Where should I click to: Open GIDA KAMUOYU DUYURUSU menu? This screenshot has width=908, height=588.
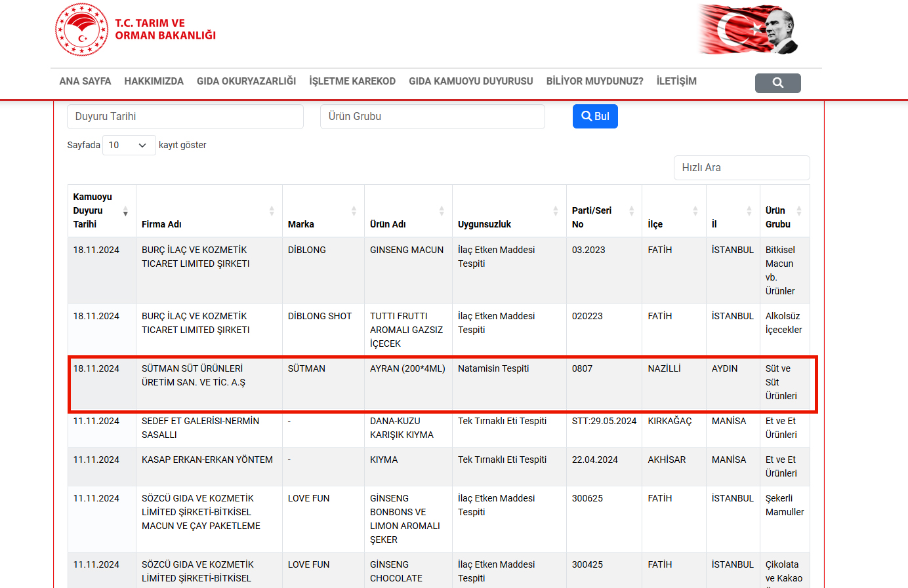(471, 81)
